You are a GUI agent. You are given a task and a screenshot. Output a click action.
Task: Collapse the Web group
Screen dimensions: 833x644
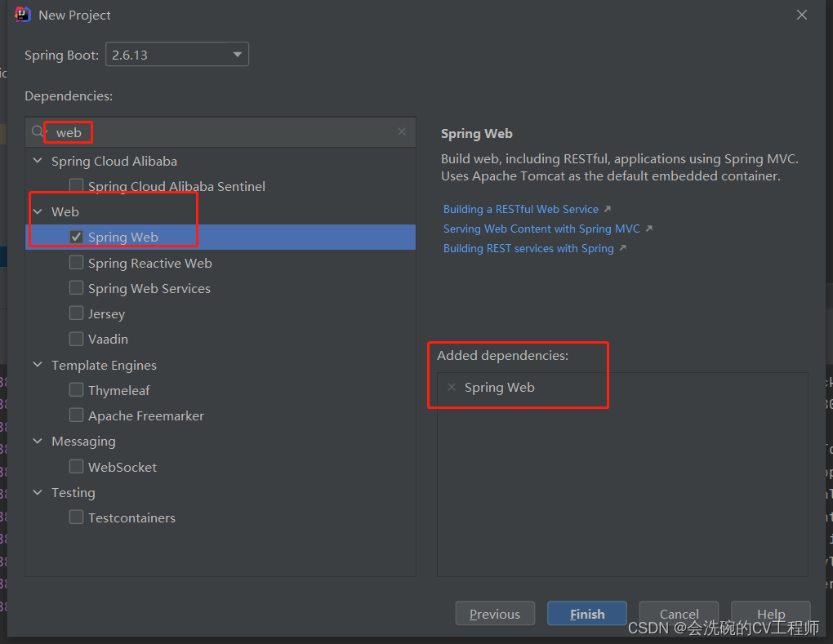(38, 211)
